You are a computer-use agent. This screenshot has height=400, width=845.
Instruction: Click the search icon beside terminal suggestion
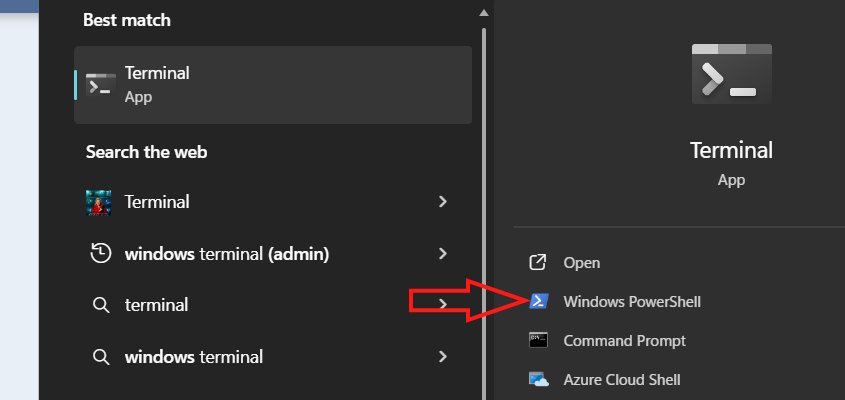[101, 305]
